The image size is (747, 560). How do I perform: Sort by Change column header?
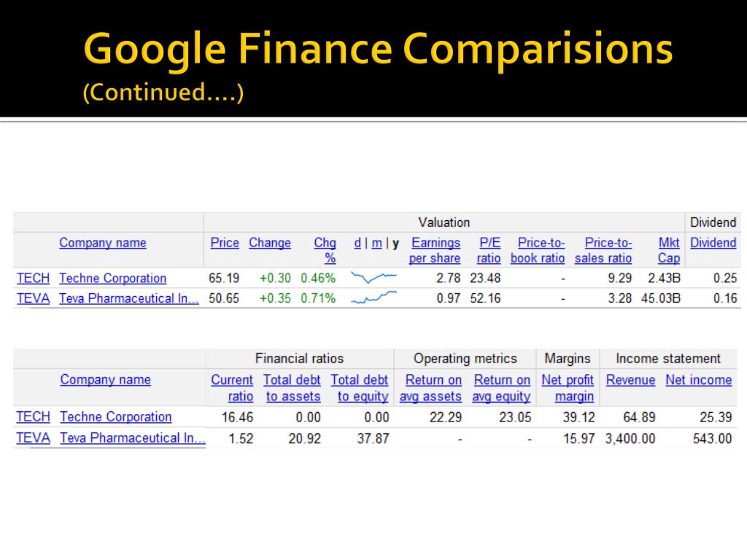[270, 243]
